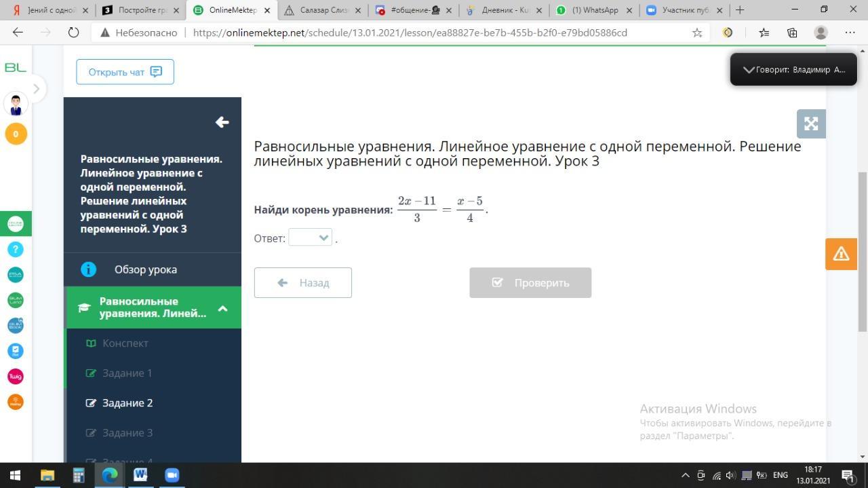Expand the Zoom 'Говорит' speaker notification

tap(749, 70)
